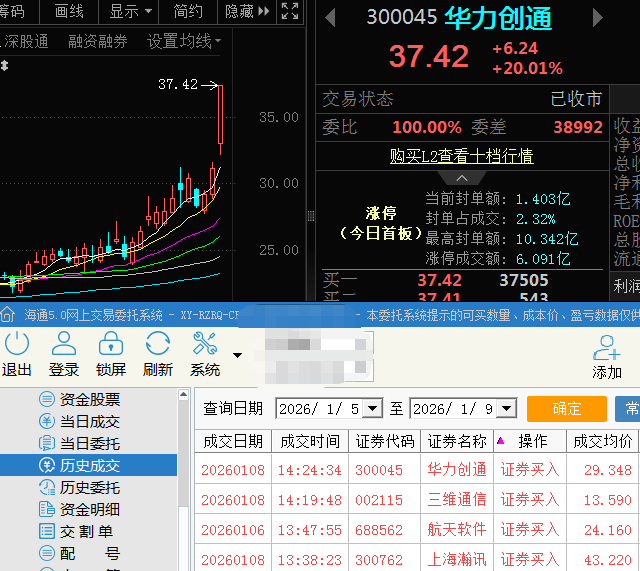Click 当前封单额 1.403亿 value

543,199
